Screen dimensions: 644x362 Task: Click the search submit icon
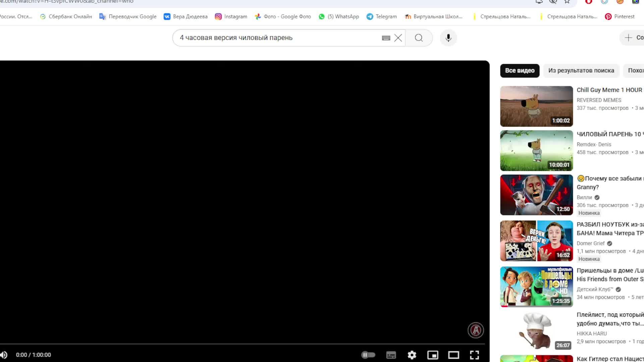[x=418, y=38]
